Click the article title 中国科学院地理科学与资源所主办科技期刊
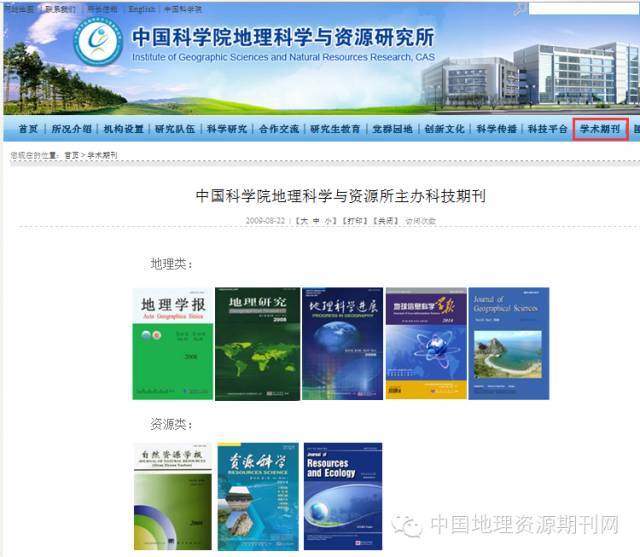 point(341,196)
